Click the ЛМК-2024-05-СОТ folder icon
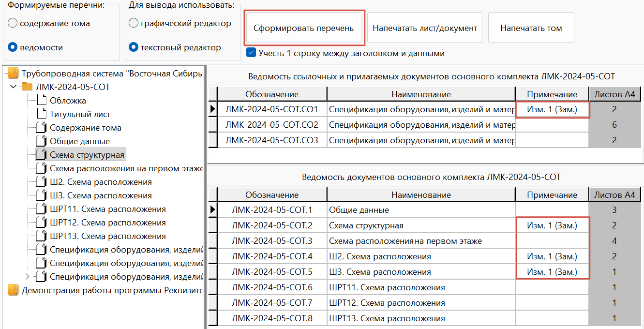 (27, 87)
